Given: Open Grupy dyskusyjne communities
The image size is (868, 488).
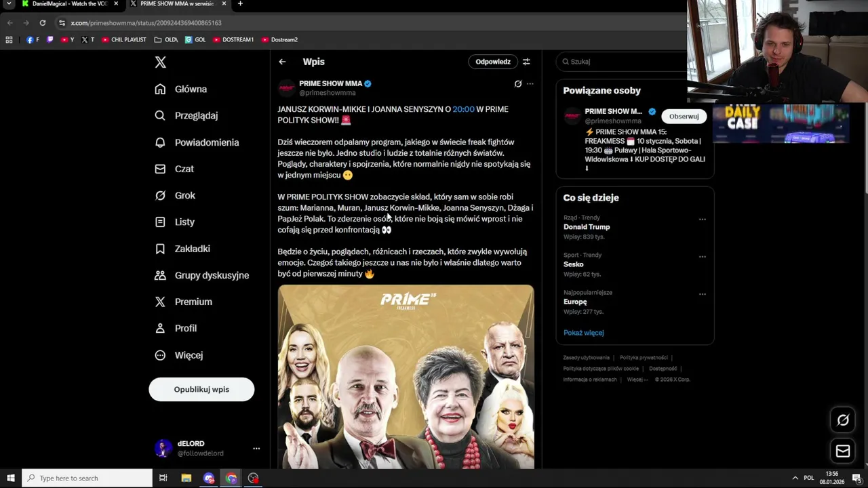Looking at the screenshot, I should [202, 275].
